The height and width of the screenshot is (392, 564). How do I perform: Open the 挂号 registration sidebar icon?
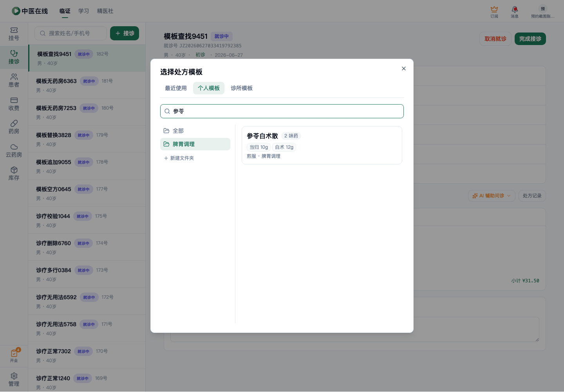click(x=14, y=34)
